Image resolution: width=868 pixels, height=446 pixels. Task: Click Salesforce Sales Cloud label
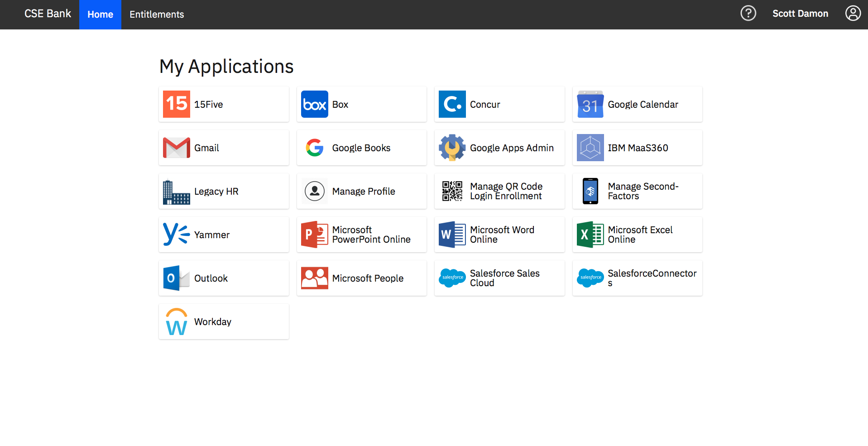(x=505, y=278)
